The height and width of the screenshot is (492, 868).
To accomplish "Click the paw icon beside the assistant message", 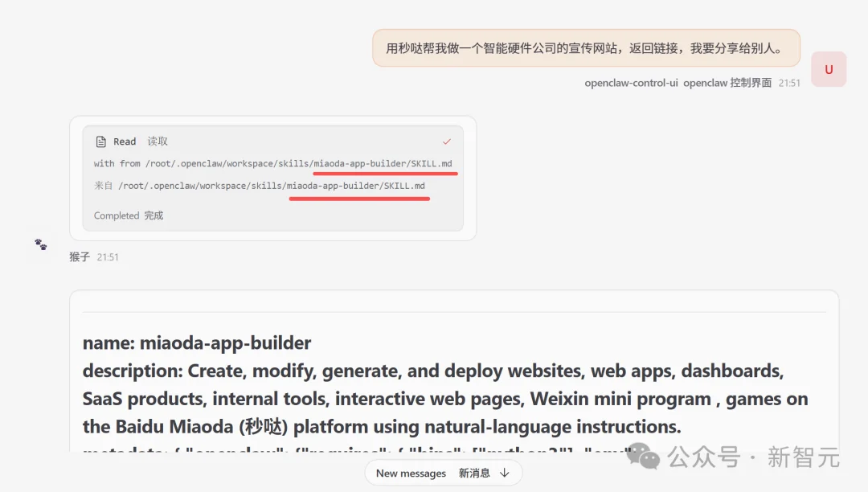I will pos(40,245).
